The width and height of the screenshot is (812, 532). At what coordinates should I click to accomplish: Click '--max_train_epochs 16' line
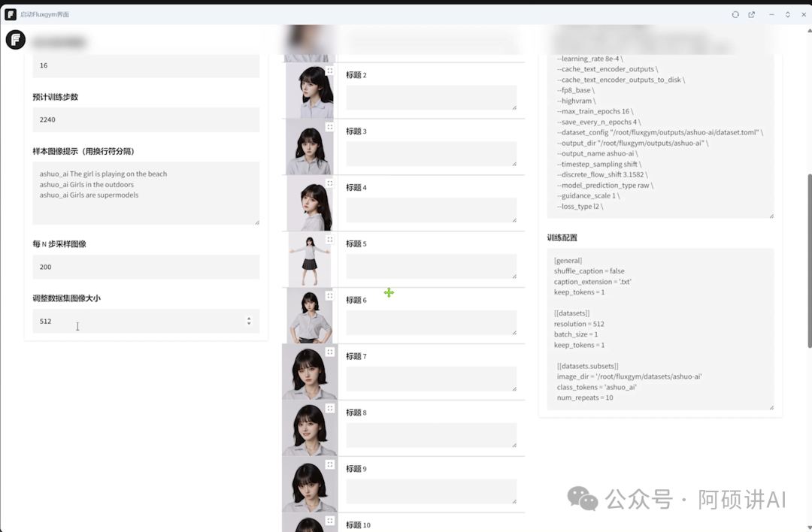click(595, 111)
